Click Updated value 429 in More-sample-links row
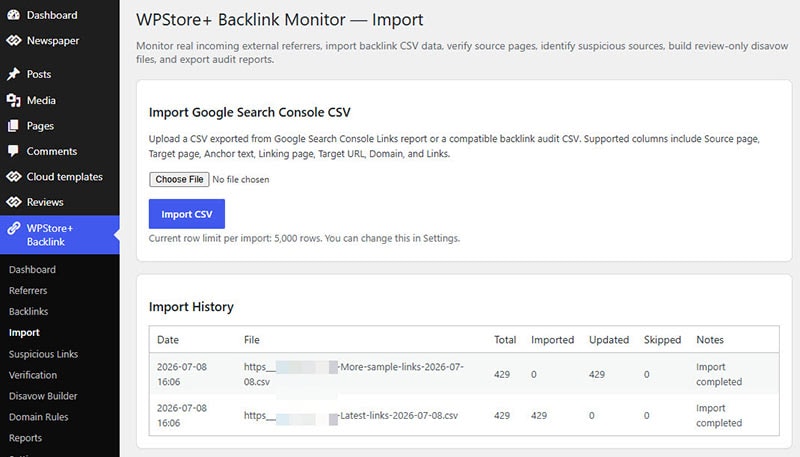The width and height of the screenshot is (800, 457). coord(597,374)
